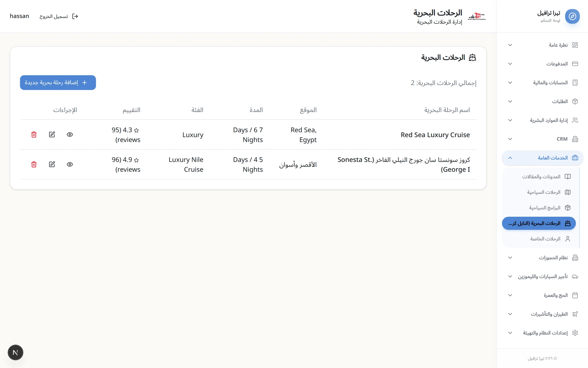Collapse the الخدمات العامة section chevron
This screenshot has height=368, width=588.
(x=510, y=158)
